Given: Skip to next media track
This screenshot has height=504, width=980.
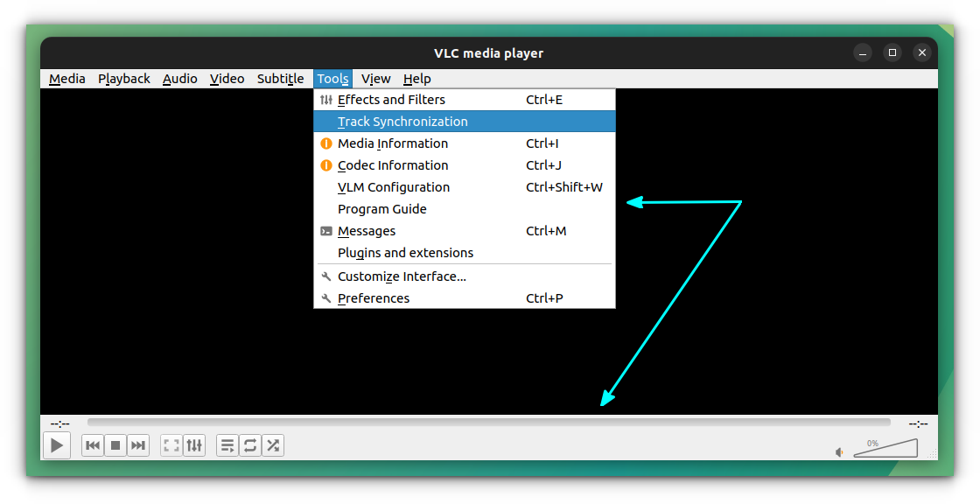Looking at the screenshot, I should point(138,445).
